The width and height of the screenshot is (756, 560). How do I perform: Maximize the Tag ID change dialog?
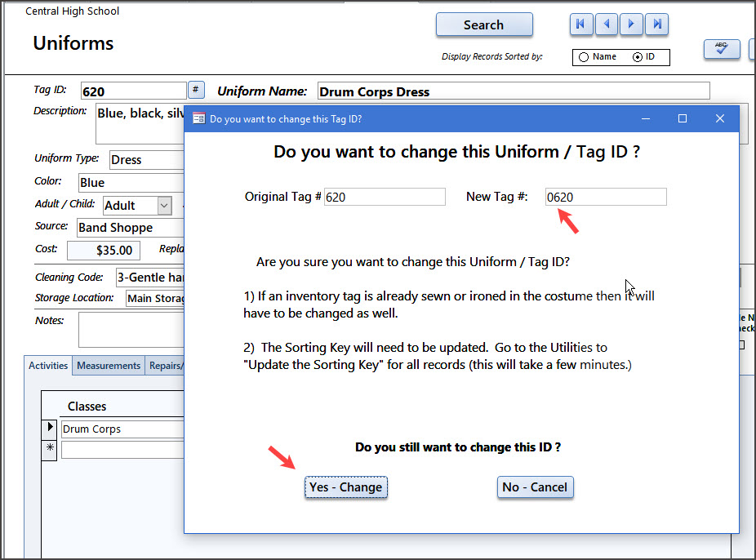683,118
